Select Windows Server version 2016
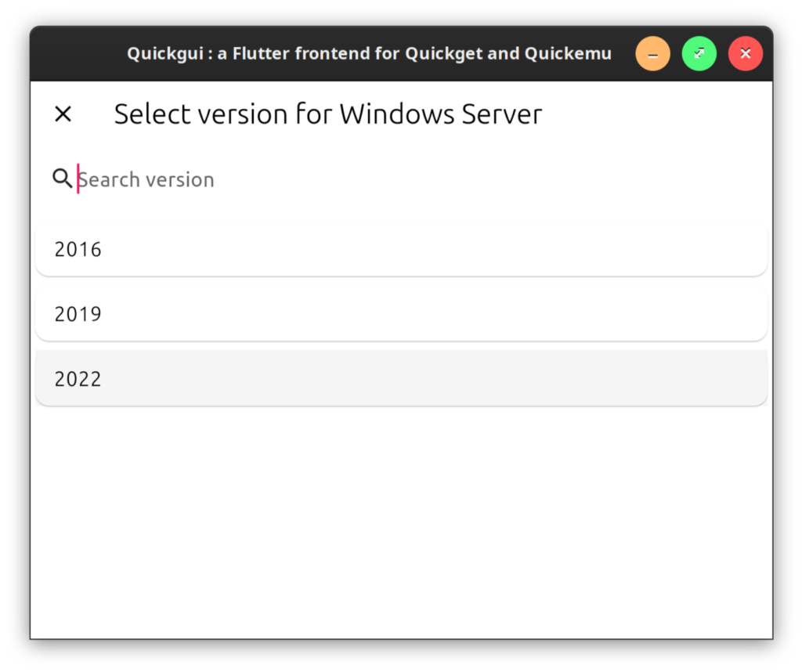This screenshot has height=672, width=802. pos(401,249)
